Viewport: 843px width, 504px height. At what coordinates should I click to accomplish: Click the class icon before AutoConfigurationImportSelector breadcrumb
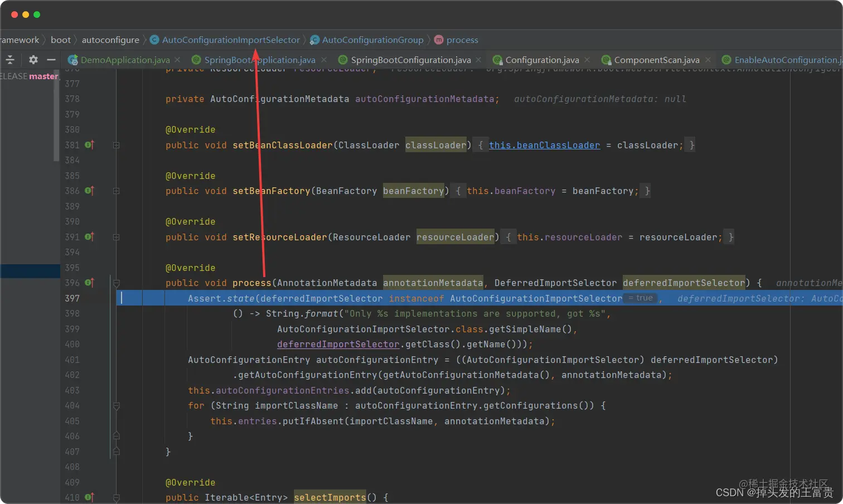tap(154, 40)
